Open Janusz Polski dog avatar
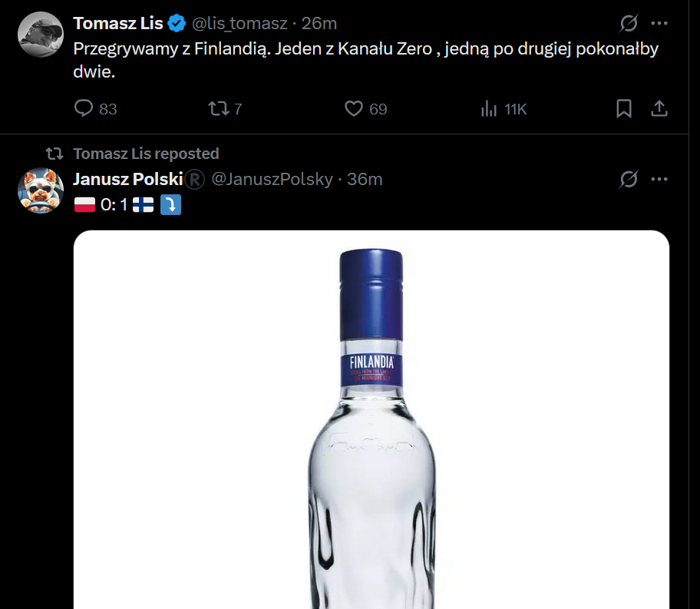The height and width of the screenshot is (609, 700). coord(40,190)
